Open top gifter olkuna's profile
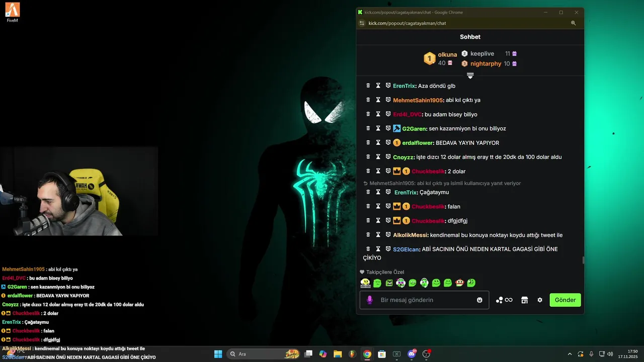Image resolution: width=644 pixels, height=362 pixels. (x=447, y=54)
